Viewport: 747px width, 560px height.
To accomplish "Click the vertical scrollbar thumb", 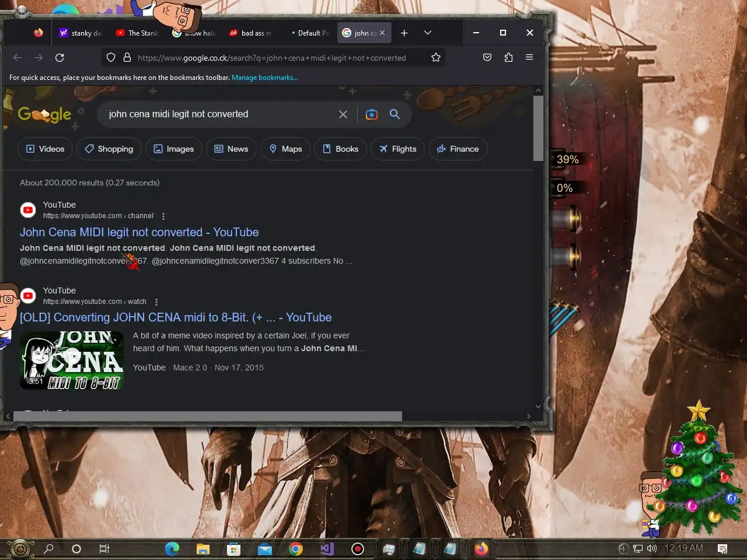I will (x=538, y=128).
